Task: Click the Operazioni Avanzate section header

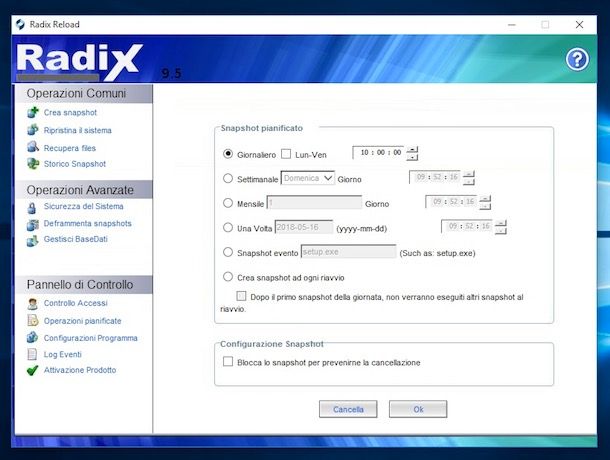Action: 84,190
